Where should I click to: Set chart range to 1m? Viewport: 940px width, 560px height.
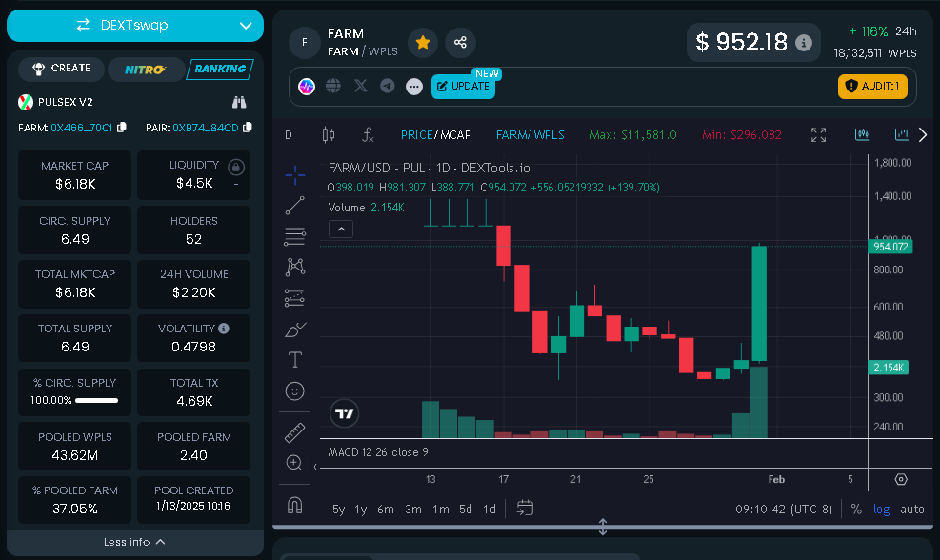441,509
